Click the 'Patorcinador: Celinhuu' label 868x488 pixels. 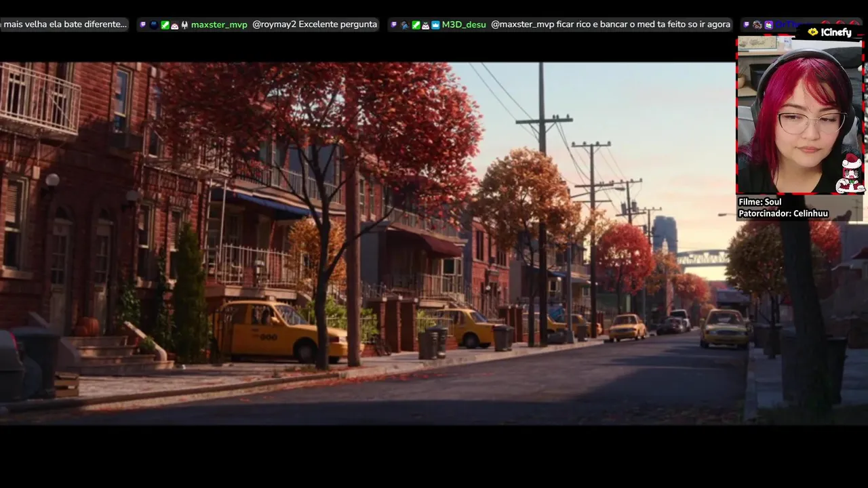pyautogui.click(x=783, y=213)
